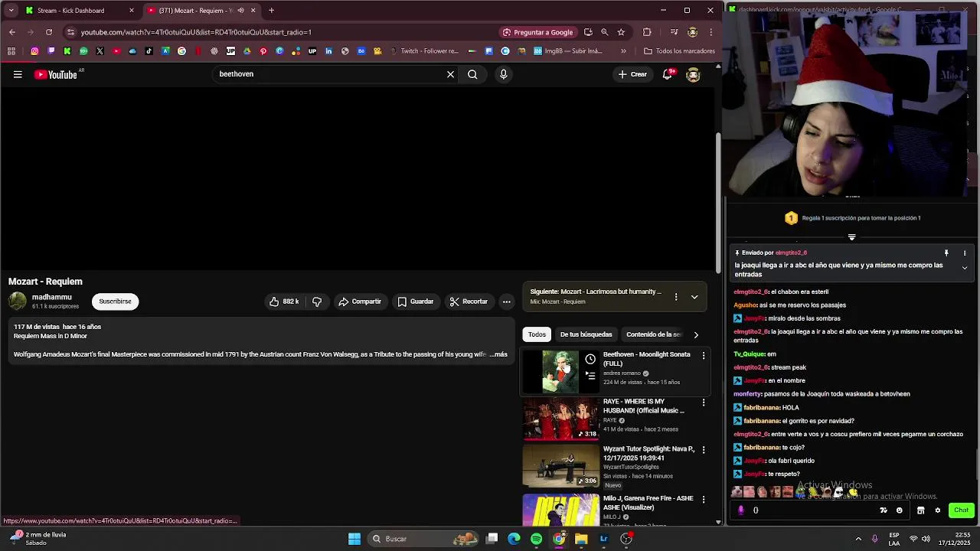Go back in Chrome browser
980x551 pixels.
click(12, 32)
